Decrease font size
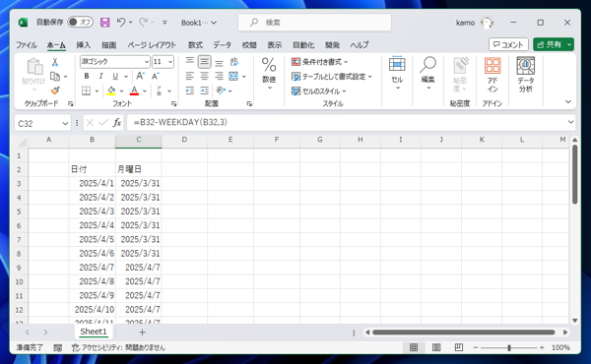This screenshot has height=364, width=591. (156, 77)
